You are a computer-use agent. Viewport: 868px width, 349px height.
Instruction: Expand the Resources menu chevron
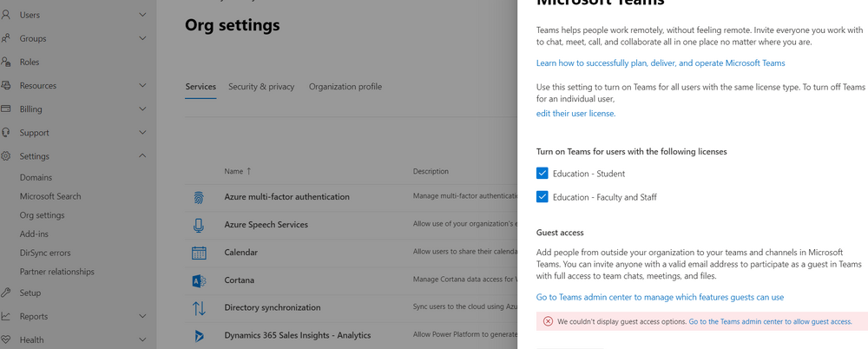click(142, 85)
